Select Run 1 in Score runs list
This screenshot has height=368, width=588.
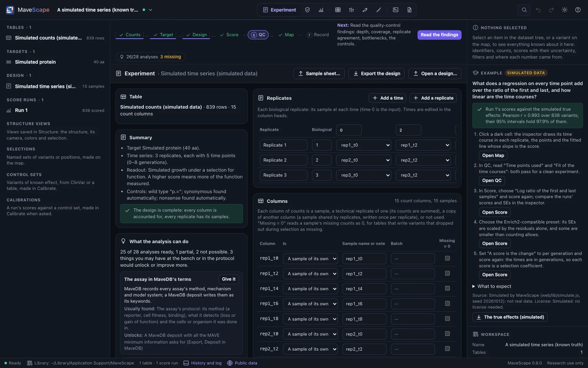[x=55, y=110]
